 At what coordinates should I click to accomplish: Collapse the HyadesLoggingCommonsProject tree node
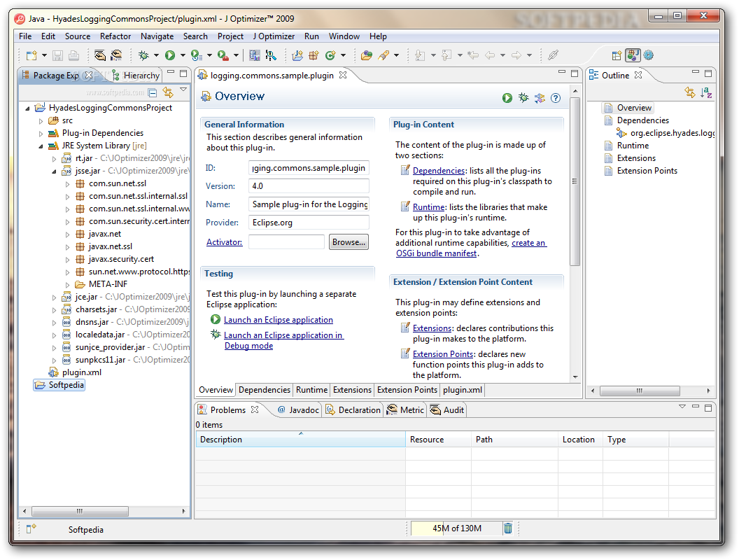pos(27,108)
